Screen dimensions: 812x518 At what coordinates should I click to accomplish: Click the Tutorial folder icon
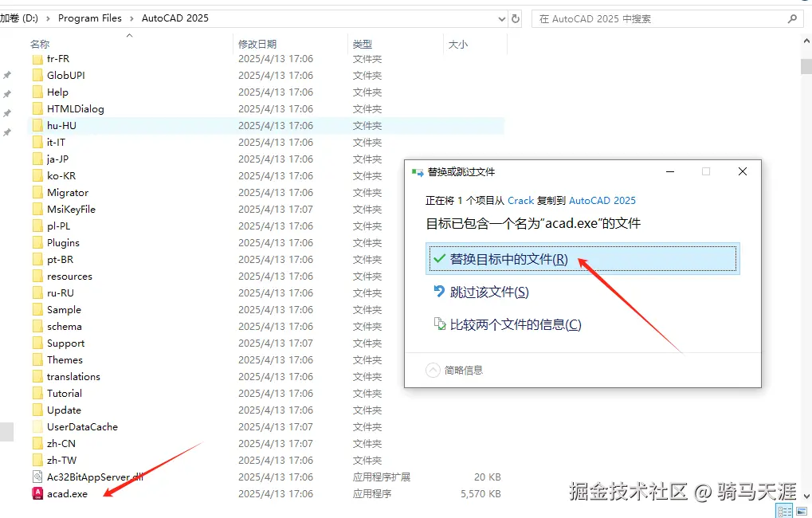(37, 393)
